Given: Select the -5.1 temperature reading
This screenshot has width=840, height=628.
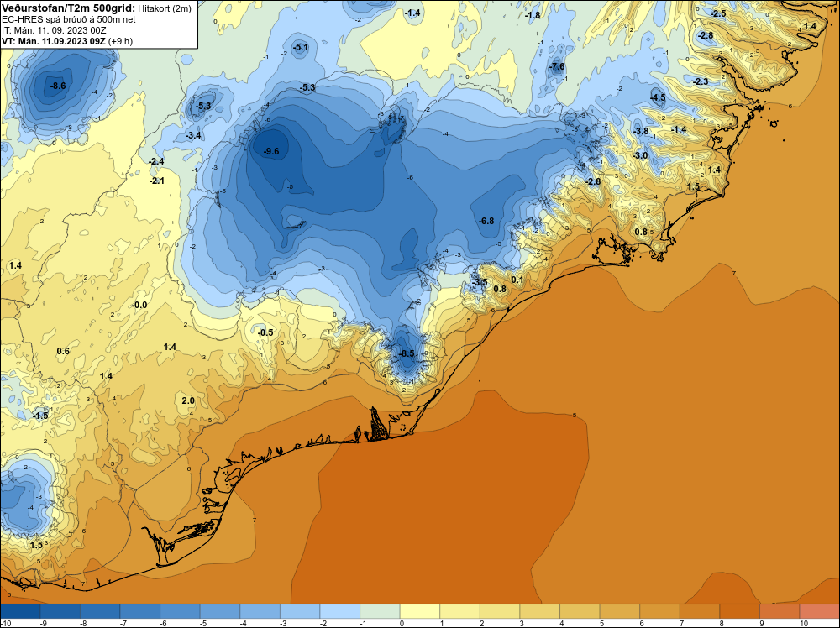Looking at the screenshot, I should pyautogui.click(x=301, y=48).
